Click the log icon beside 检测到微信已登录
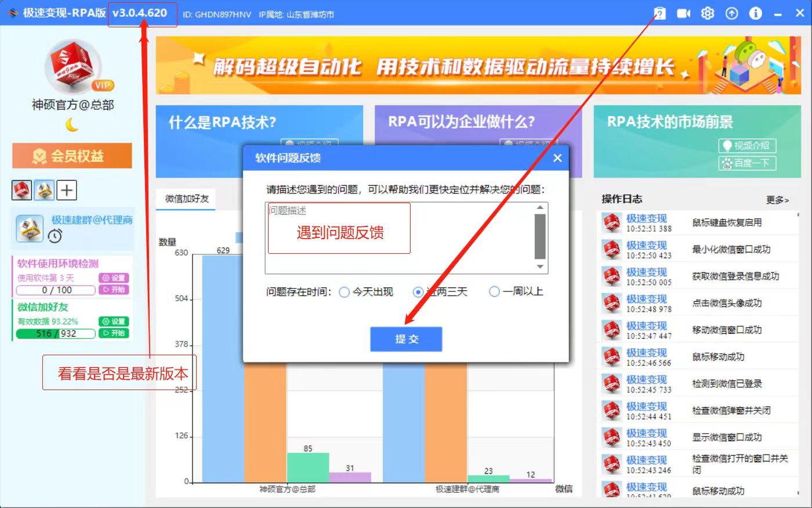The image size is (812, 508). (611, 383)
